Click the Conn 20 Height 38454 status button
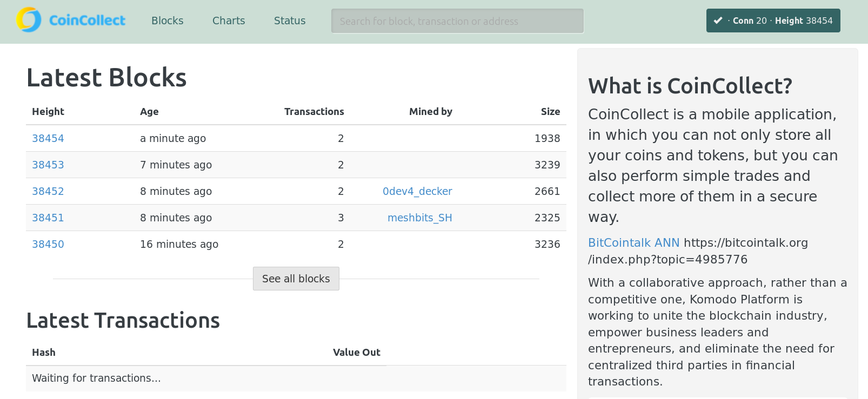 pyautogui.click(x=773, y=21)
